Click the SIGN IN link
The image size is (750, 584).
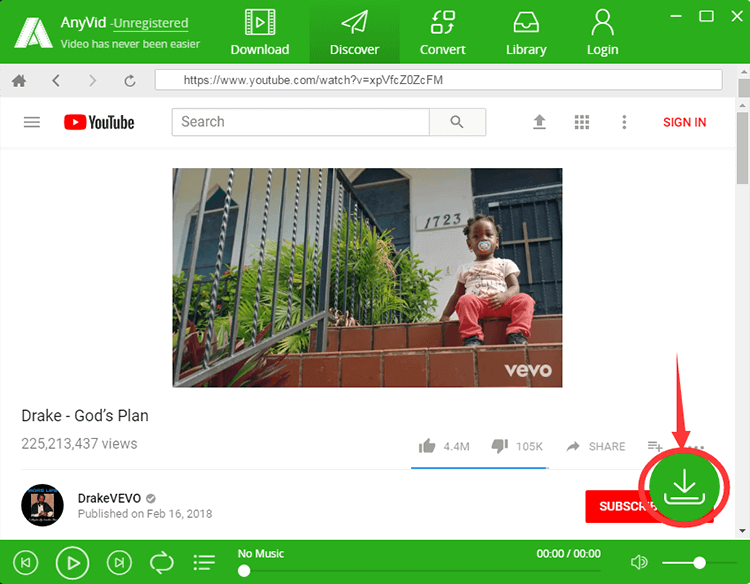click(x=684, y=122)
